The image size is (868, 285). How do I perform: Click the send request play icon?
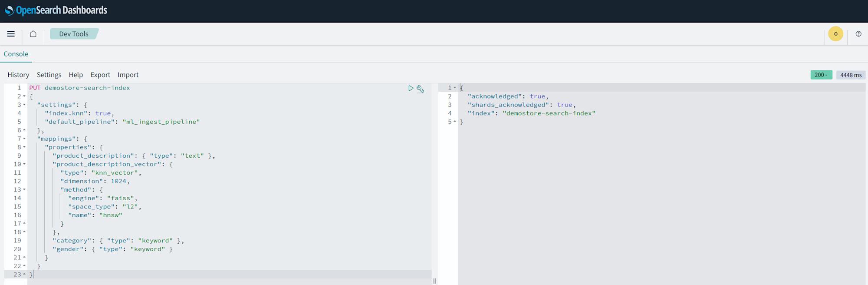(x=411, y=88)
